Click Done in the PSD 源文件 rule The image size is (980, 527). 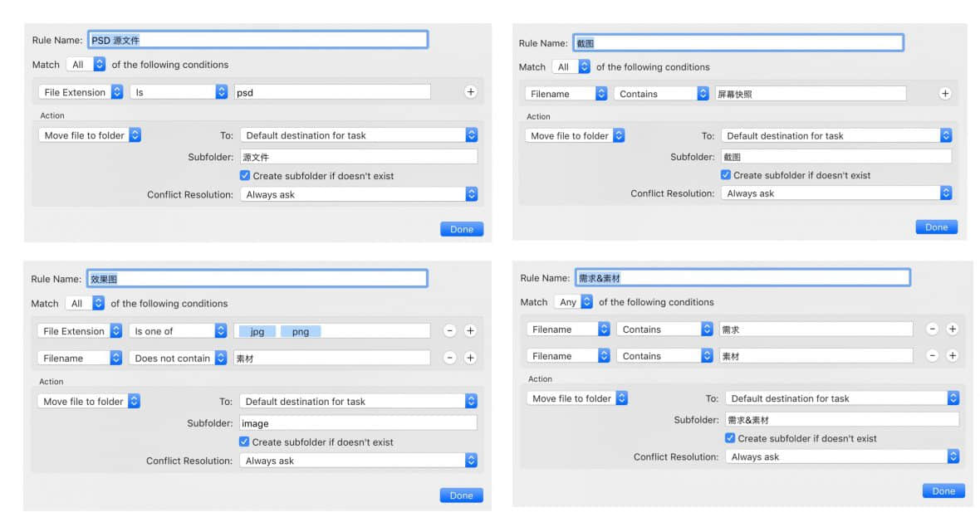click(461, 229)
